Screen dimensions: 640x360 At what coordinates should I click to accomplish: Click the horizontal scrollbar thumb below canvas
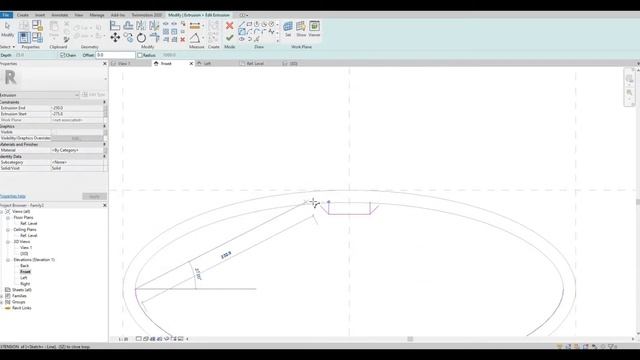click(410, 339)
